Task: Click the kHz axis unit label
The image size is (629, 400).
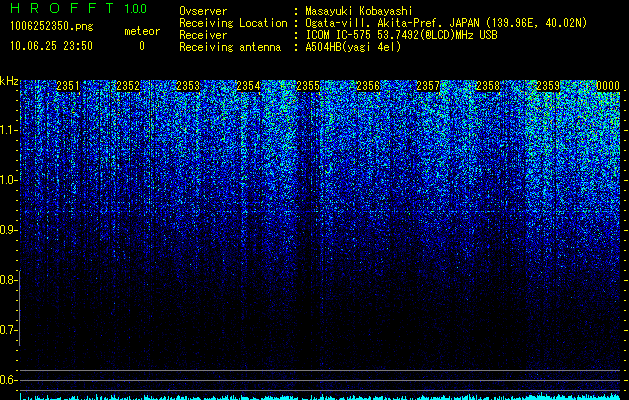Action: (9, 81)
